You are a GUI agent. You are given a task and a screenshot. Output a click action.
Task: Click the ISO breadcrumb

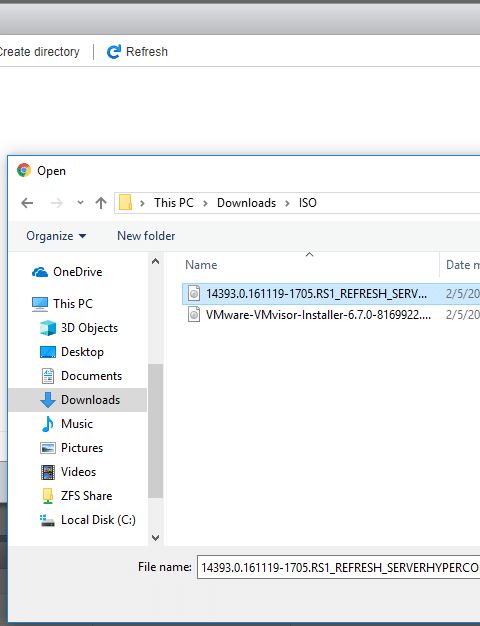tap(308, 203)
